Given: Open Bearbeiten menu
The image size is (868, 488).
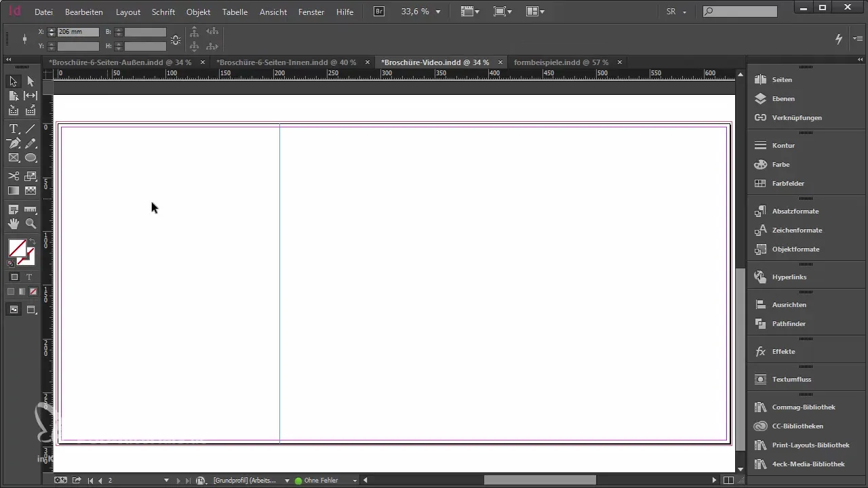Looking at the screenshot, I should 85,12.
